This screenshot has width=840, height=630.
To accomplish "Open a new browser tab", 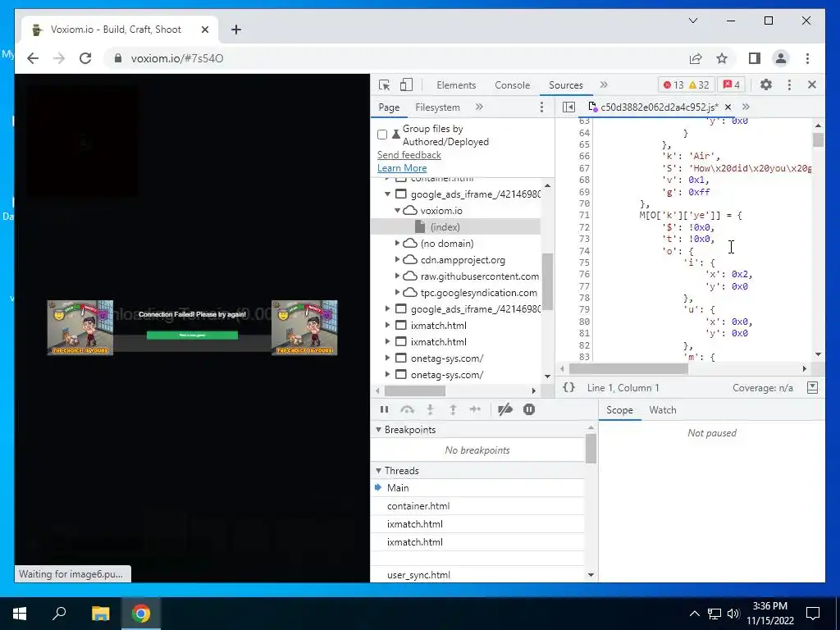I will 236,30.
